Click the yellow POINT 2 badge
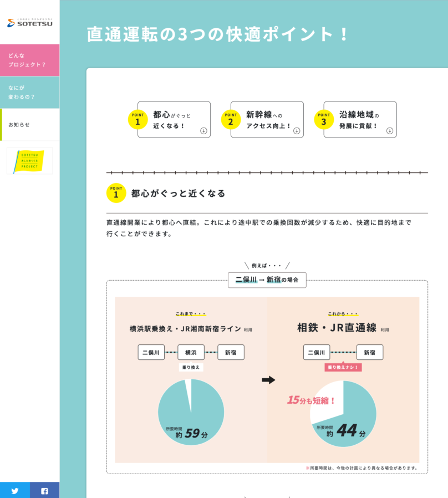448x498 pixels. [x=231, y=119]
